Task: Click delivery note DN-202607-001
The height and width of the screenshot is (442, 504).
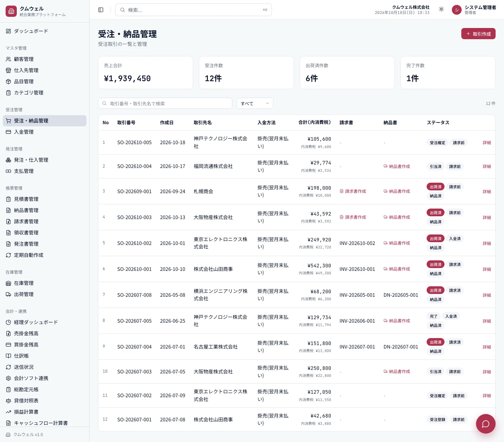Action: coord(401,347)
